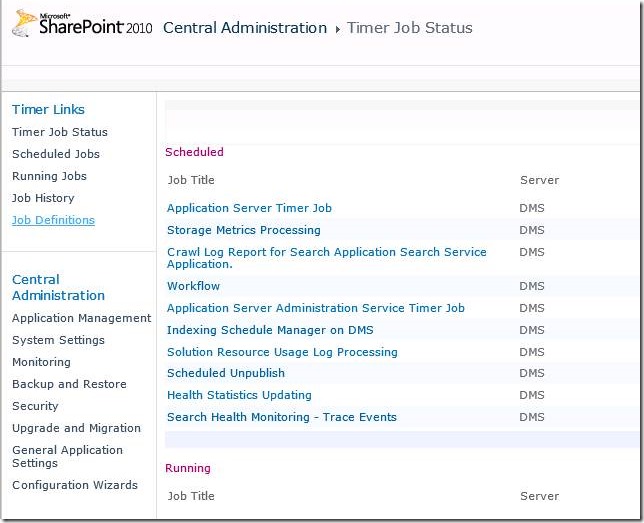This screenshot has width=644, height=523.
Task: Open the Application Server Timer Job
Action: 249,208
